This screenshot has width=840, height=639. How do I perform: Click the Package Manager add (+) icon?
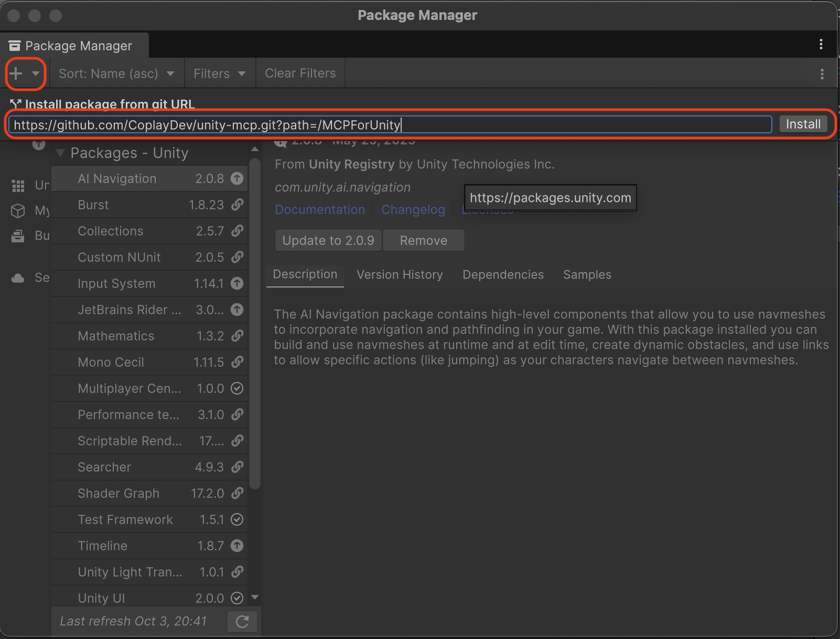[16, 73]
